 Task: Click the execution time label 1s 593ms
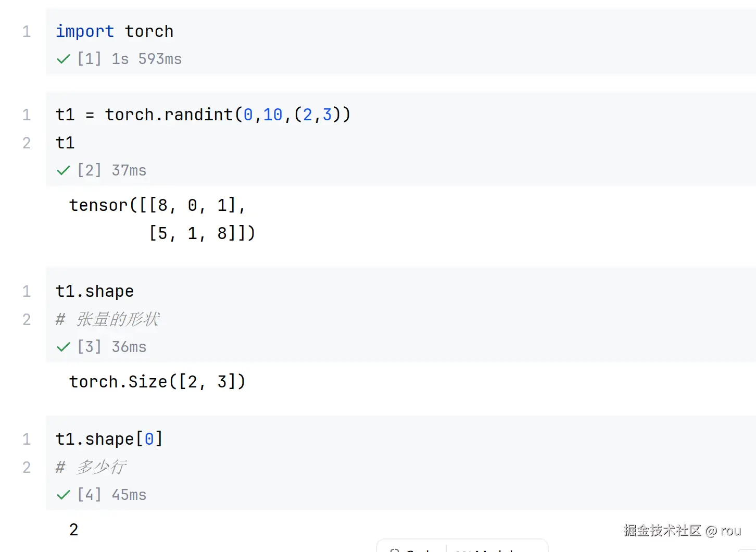(x=147, y=59)
